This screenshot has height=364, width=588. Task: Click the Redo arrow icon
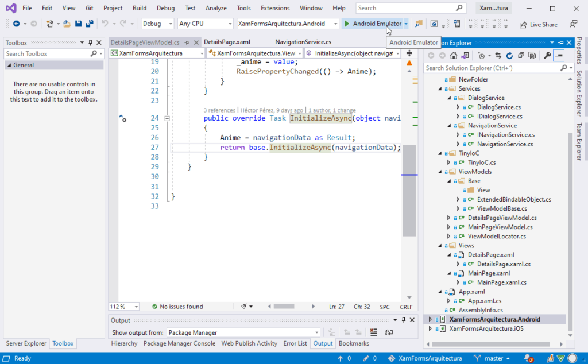tap(123, 24)
